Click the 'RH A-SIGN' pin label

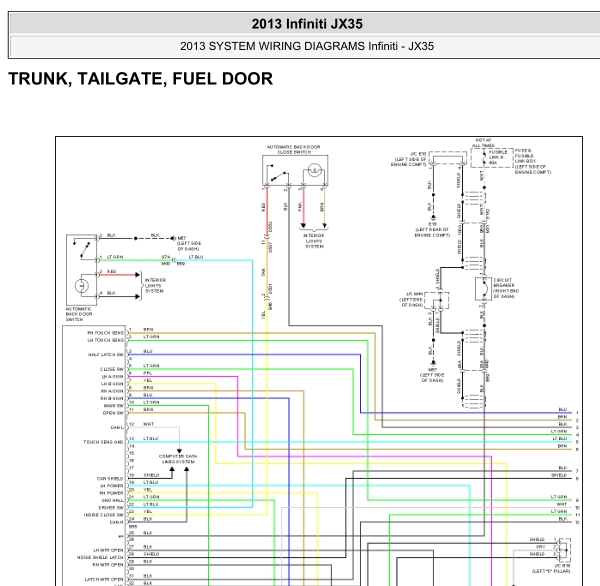112,391
